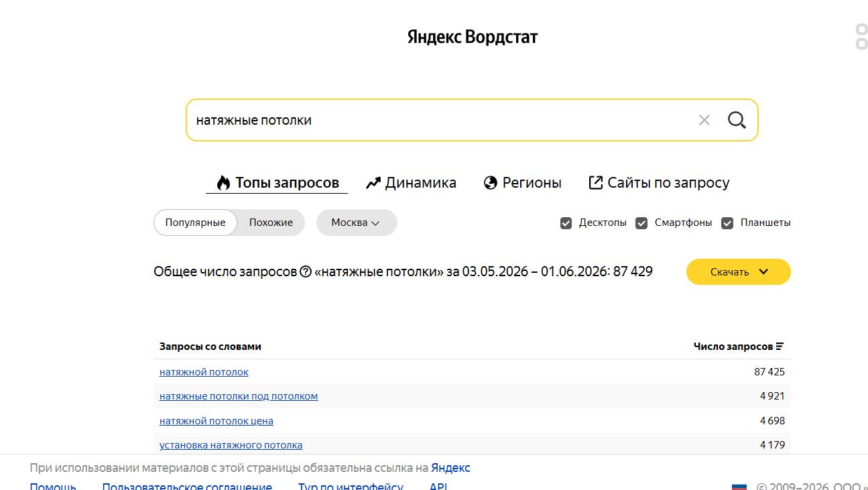Click the Запросы со словами column header
Image resolution: width=868 pixels, height=490 pixels.
click(x=210, y=347)
